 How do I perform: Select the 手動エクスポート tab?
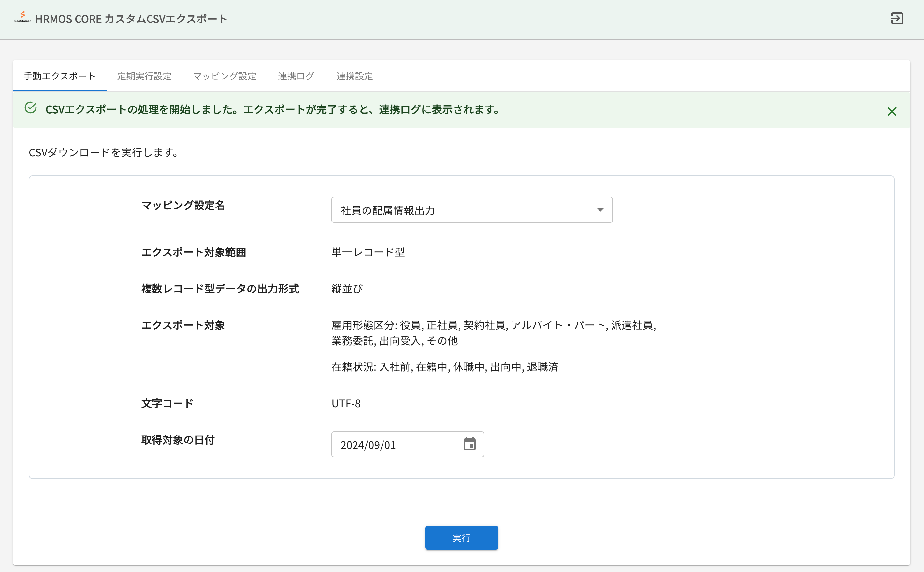click(59, 76)
